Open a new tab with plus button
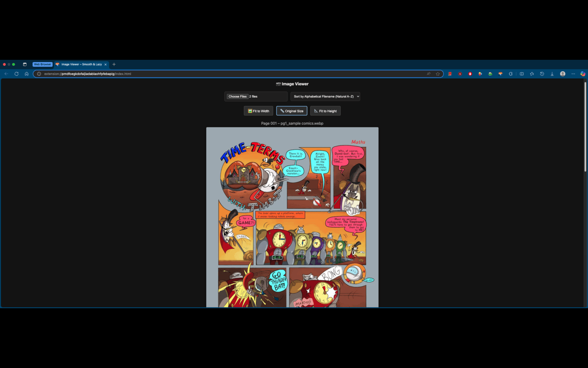The width and height of the screenshot is (588, 368). pyautogui.click(x=114, y=64)
